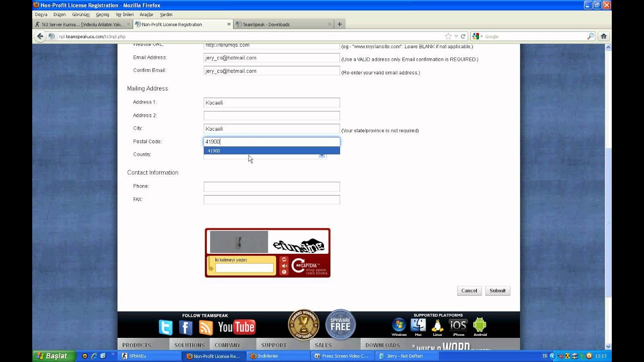Focus the Address 2 field

click(272, 116)
